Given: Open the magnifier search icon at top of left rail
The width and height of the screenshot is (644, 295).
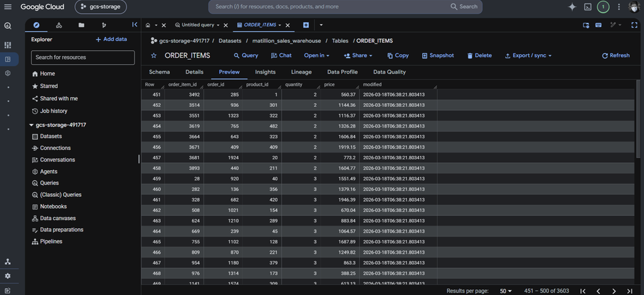Looking at the screenshot, I should tap(8, 26).
